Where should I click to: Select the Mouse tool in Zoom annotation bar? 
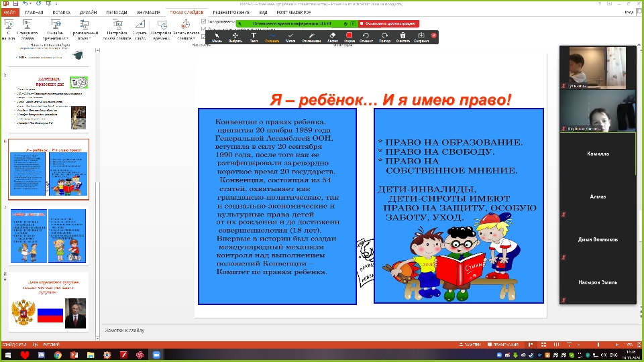point(217,37)
